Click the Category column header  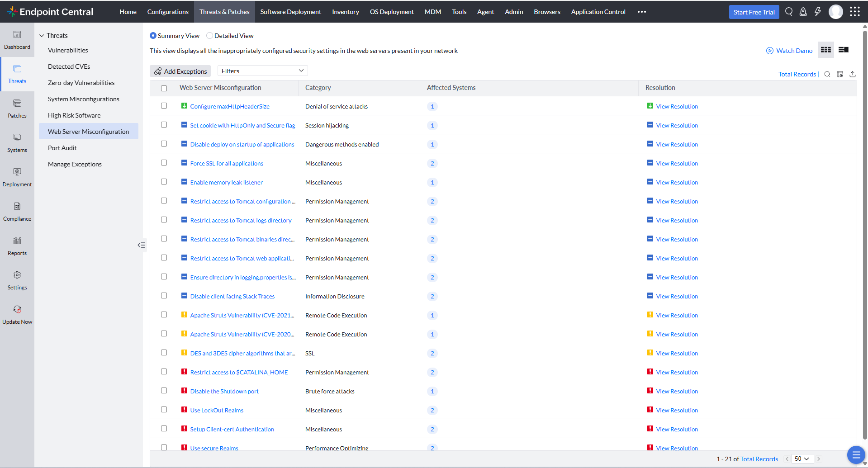tap(318, 88)
